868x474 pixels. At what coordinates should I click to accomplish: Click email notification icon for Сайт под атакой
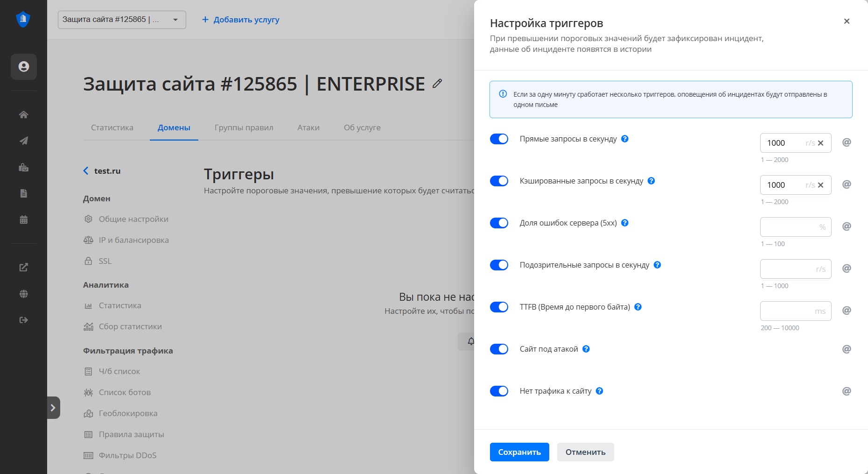846,349
